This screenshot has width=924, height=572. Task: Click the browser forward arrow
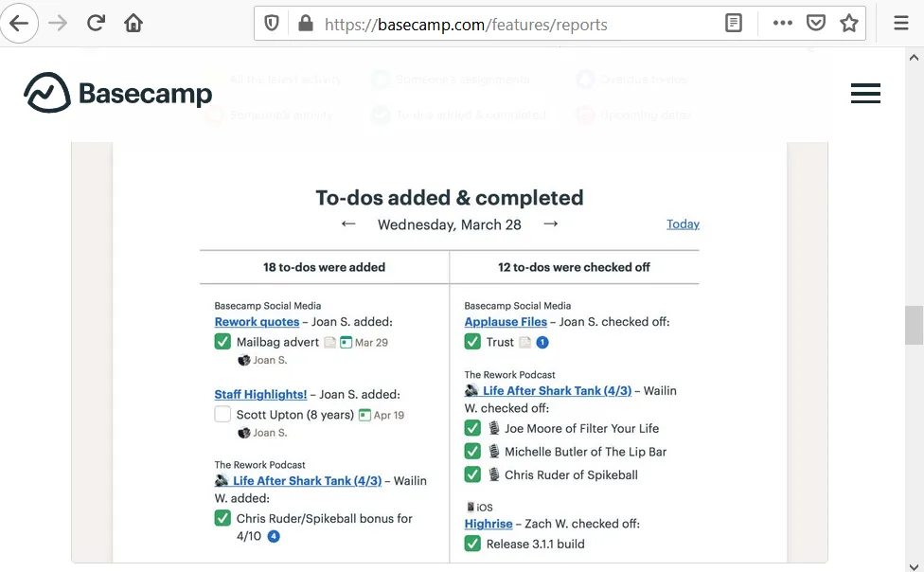tap(58, 24)
